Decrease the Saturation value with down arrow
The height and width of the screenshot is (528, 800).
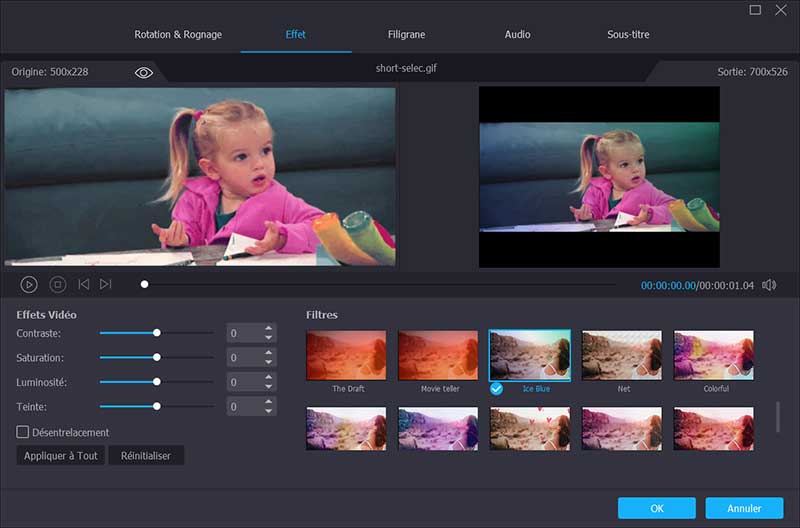269,363
